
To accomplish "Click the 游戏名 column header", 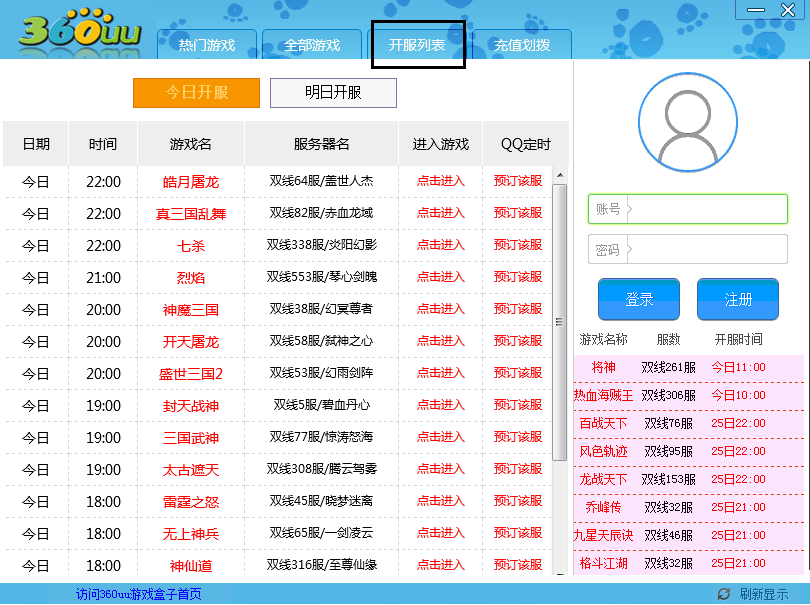I will pyautogui.click(x=191, y=144).
